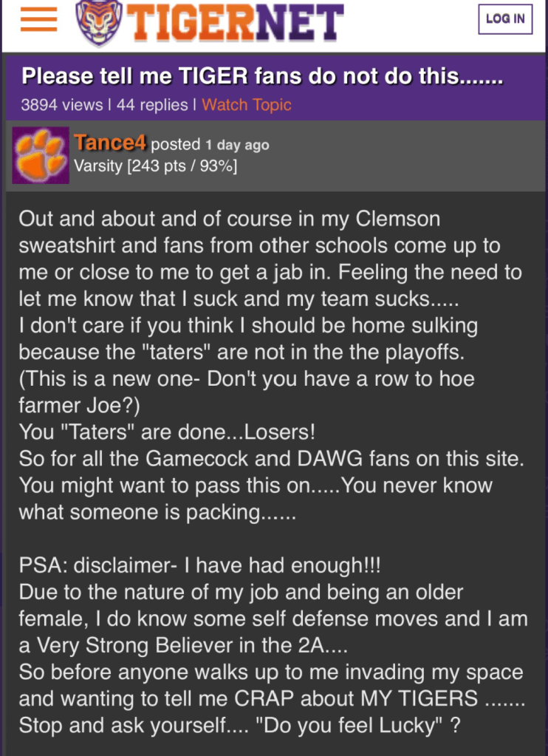This screenshot has height=756, width=548.
Task: Open the hamburger navigation menu
Action: [39, 19]
